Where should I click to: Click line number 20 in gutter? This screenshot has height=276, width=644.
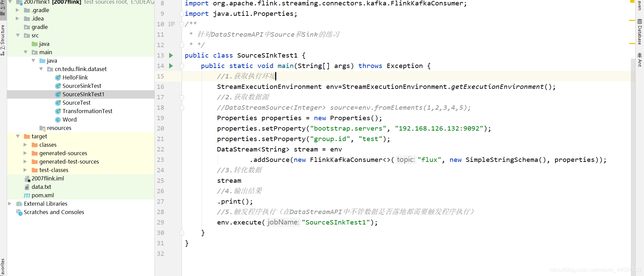(x=160, y=128)
